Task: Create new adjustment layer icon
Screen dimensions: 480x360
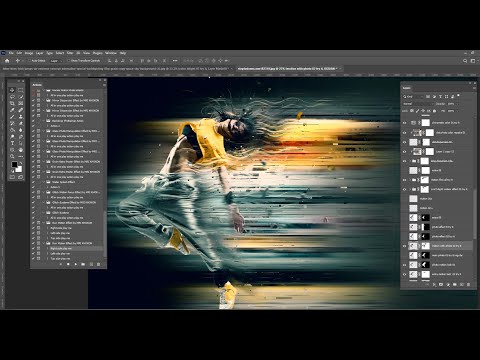Action: point(448,284)
